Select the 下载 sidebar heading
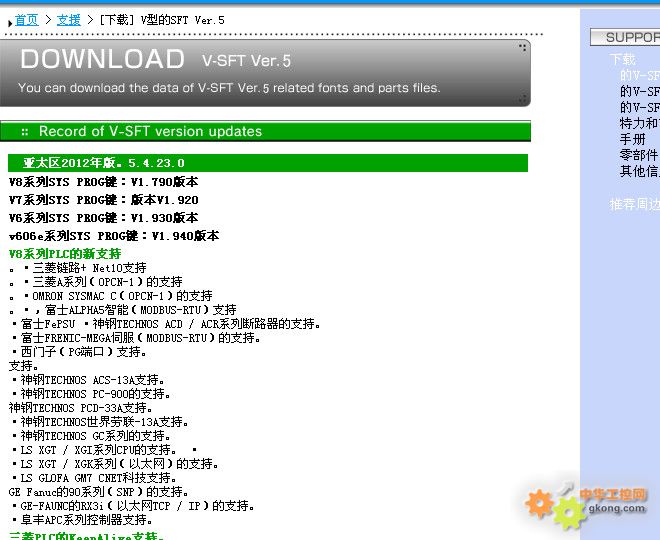Screen dimensions: 660x540 pyautogui.click(x=622, y=59)
